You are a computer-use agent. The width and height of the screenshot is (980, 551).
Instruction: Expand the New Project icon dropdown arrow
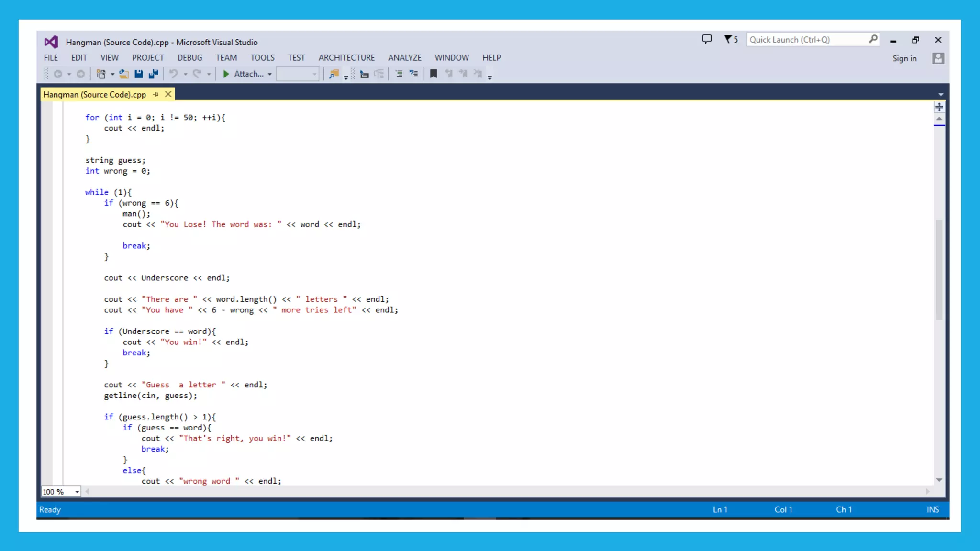click(x=112, y=74)
